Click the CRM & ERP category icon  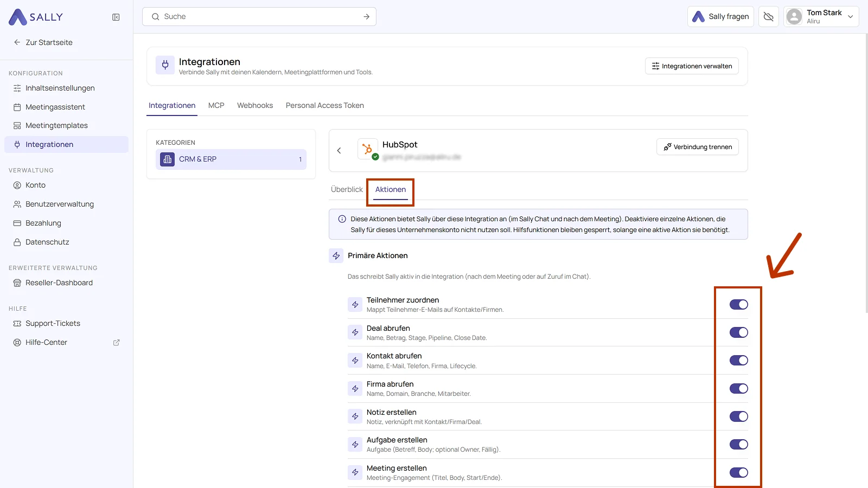tap(167, 159)
